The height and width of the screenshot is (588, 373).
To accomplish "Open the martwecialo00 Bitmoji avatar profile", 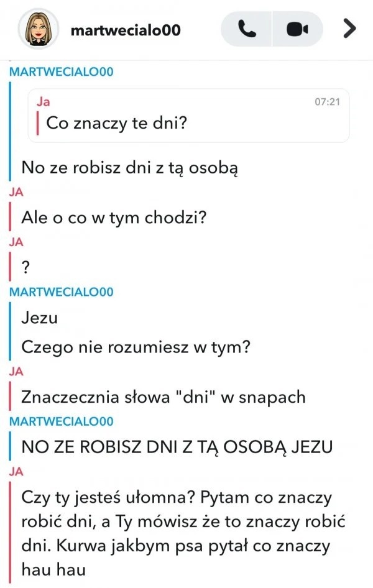I will (x=39, y=29).
